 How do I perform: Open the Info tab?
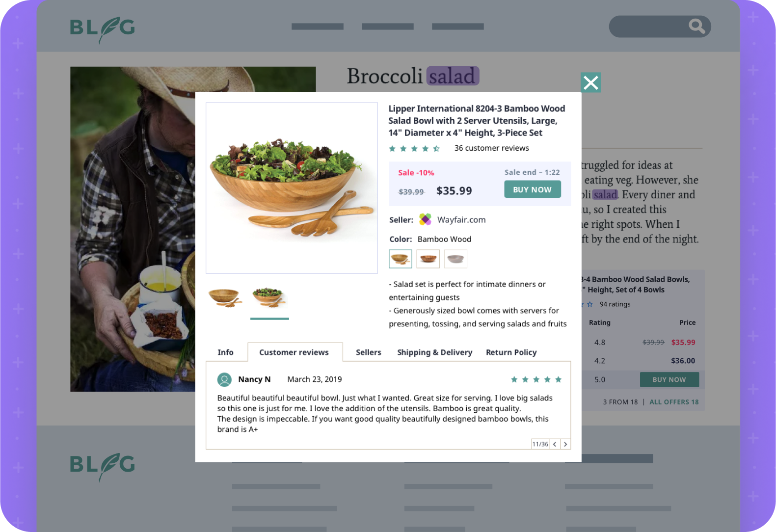tap(225, 352)
